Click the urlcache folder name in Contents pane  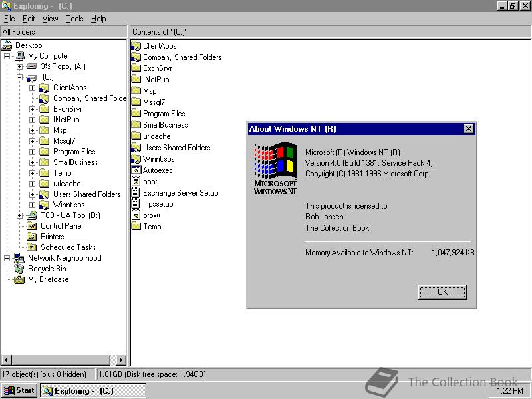[157, 136]
